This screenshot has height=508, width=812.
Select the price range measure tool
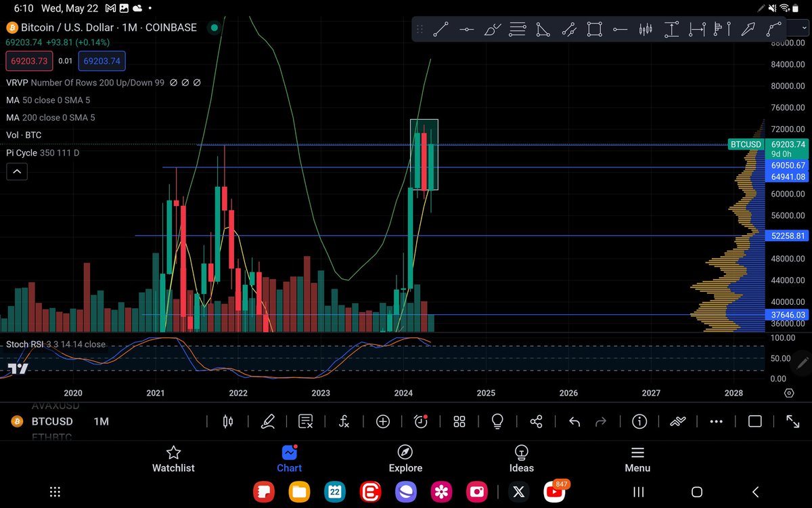tap(671, 30)
